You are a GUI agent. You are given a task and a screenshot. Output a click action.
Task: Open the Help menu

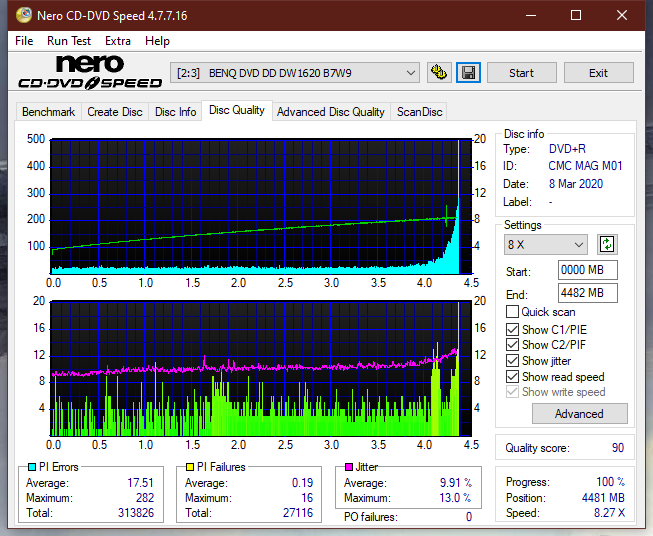point(157,41)
